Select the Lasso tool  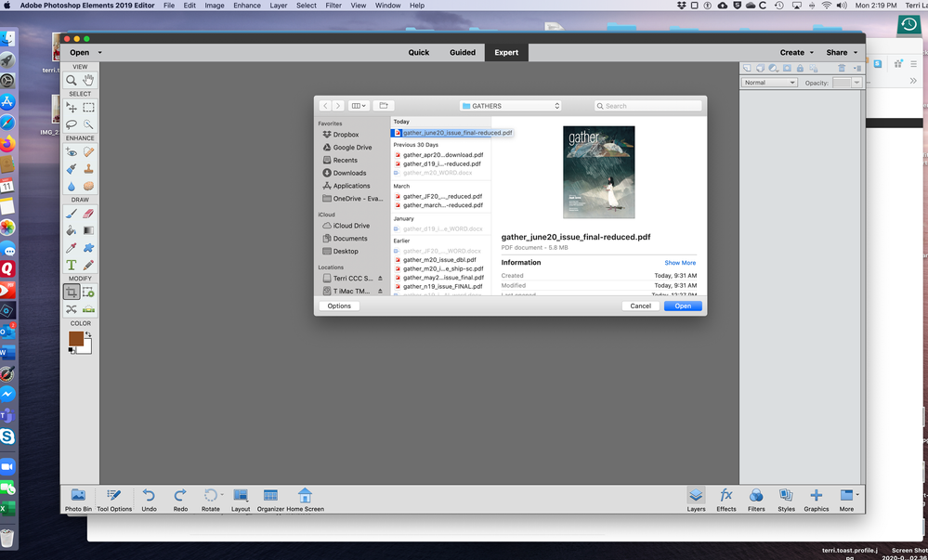[x=71, y=124]
